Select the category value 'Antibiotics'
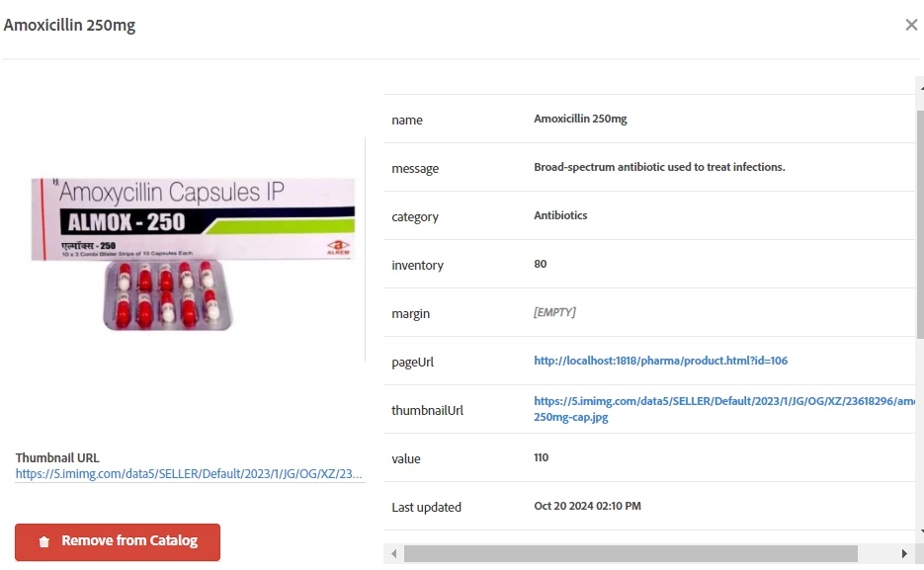 point(560,215)
